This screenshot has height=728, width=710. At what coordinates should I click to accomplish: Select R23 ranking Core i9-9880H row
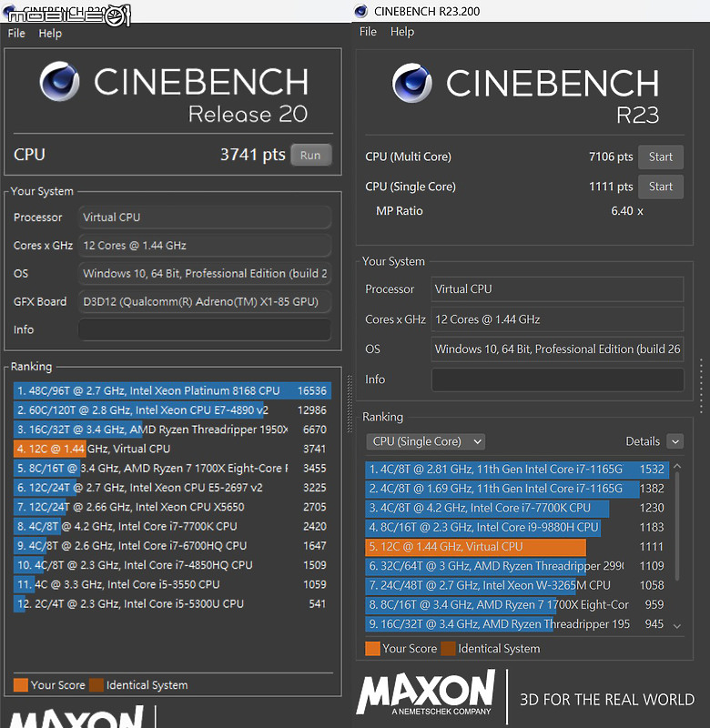pyautogui.click(x=517, y=528)
